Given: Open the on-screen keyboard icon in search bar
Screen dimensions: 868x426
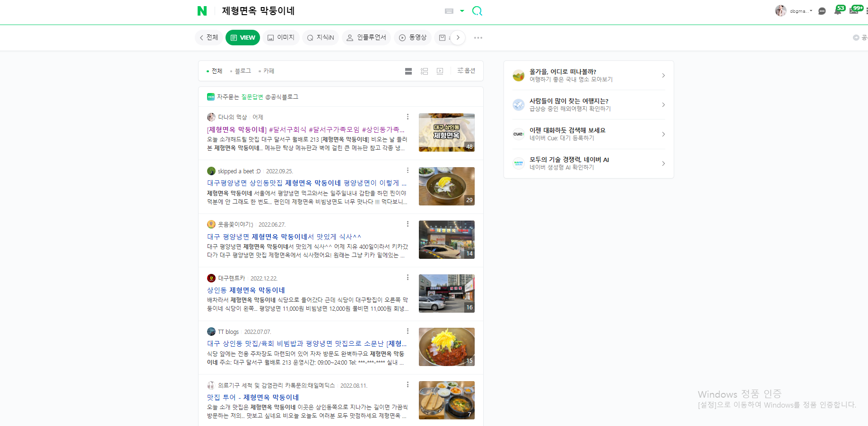Looking at the screenshot, I should tap(449, 11).
